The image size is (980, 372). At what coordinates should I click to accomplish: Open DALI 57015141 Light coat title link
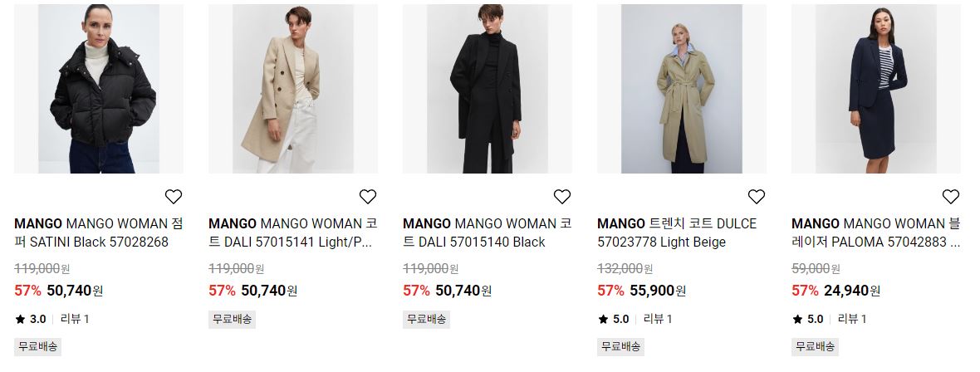click(293, 232)
